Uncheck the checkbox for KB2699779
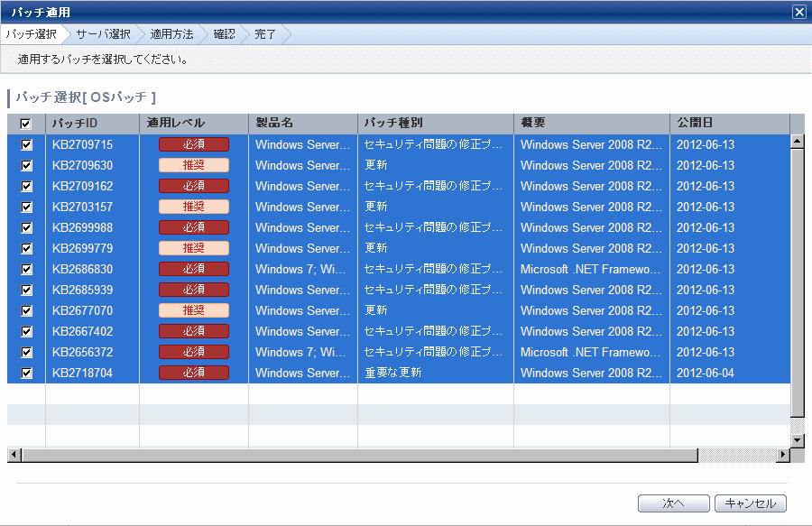This screenshot has height=526, width=812. click(26, 248)
